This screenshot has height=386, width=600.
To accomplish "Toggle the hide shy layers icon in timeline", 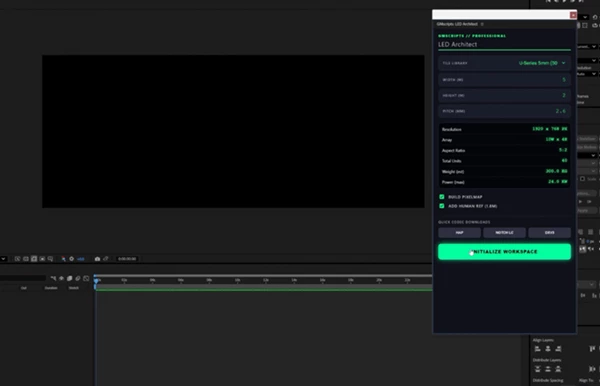I will point(61,278).
